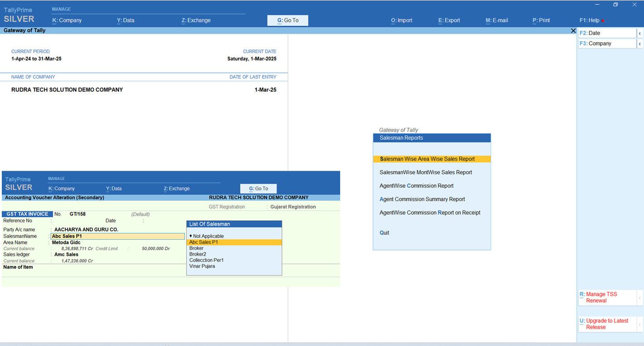Select the E: Export option
Image resolution: width=644 pixels, height=346 pixels.
449,20
